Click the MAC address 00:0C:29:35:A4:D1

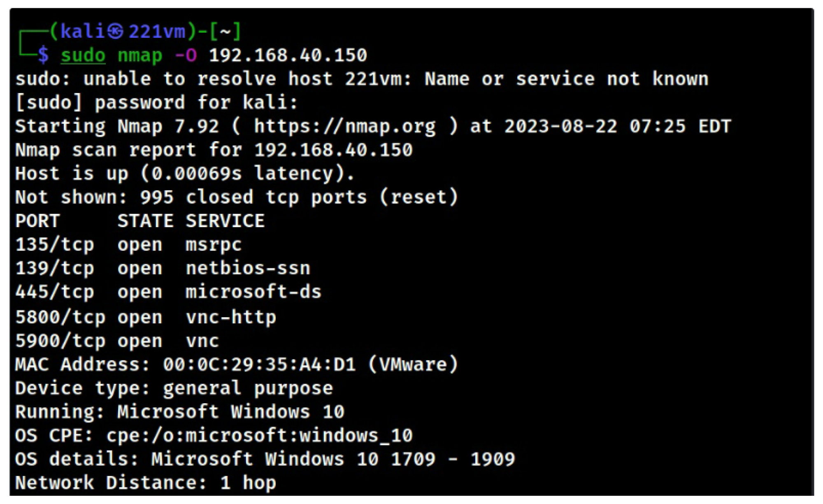(259, 365)
